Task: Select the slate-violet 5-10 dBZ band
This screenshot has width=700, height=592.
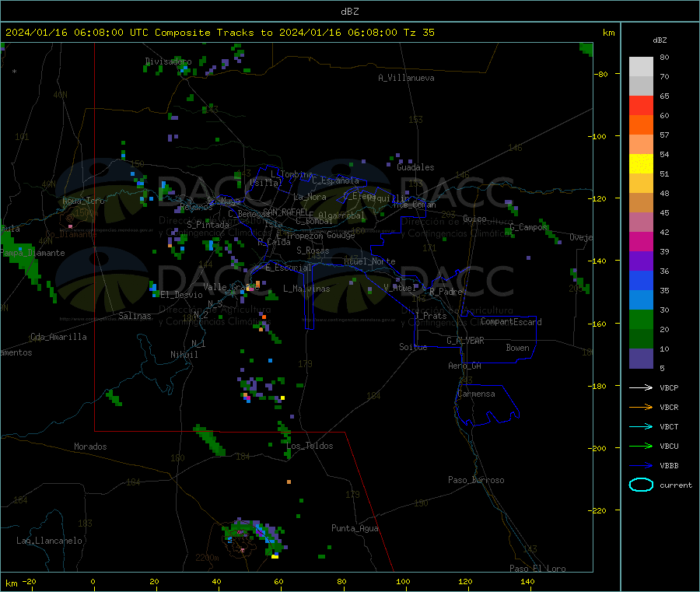Action: click(x=641, y=359)
